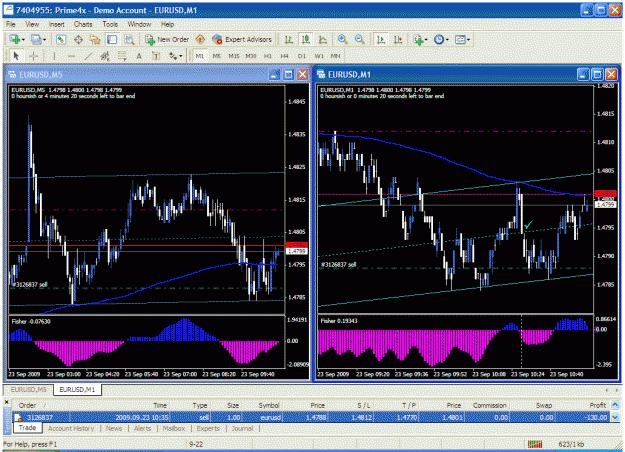
Task: Open the Journal terminal tab
Action: (x=242, y=428)
